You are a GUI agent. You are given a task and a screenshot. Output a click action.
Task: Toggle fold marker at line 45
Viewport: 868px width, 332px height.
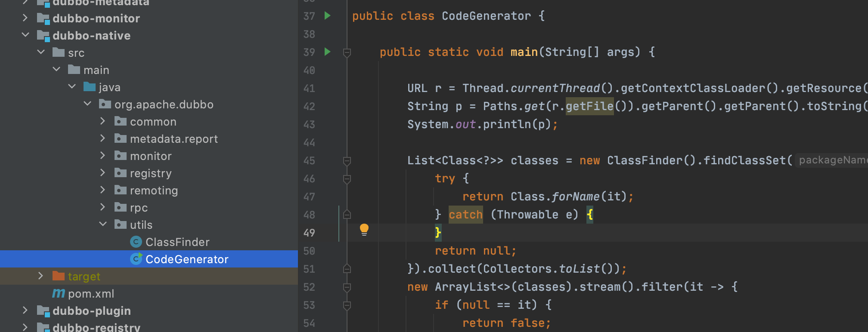coord(347,161)
